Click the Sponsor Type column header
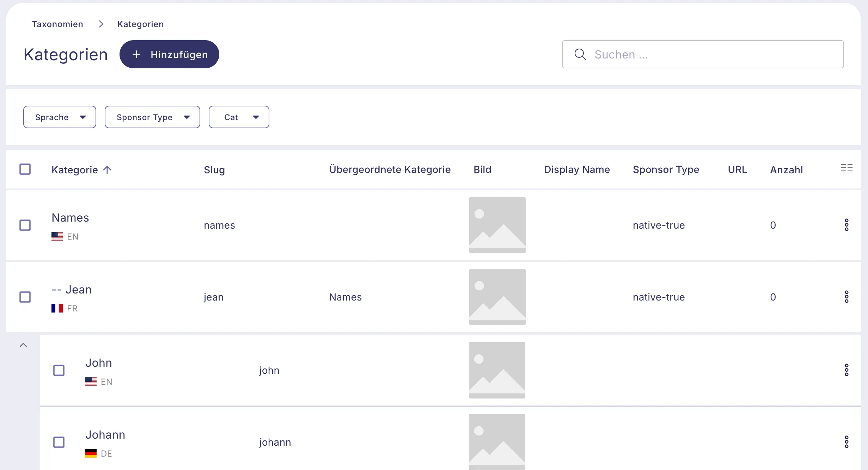The image size is (868, 470). (x=666, y=169)
